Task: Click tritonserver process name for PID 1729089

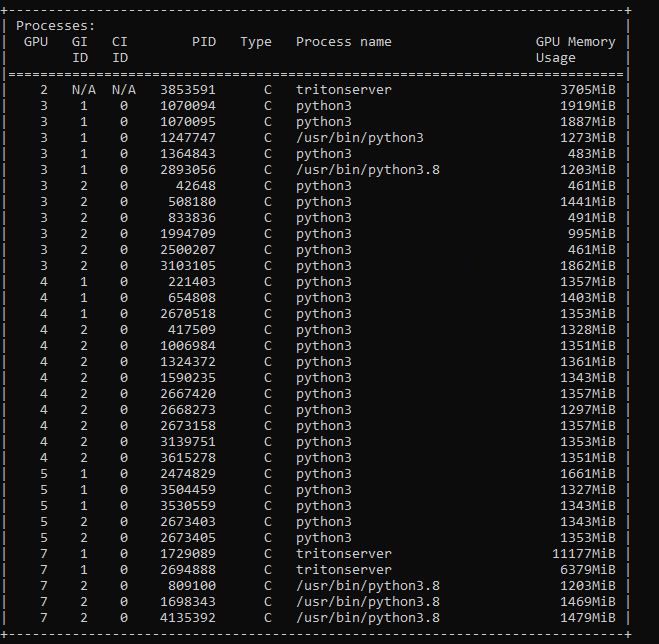Action: (x=344, y=553)
